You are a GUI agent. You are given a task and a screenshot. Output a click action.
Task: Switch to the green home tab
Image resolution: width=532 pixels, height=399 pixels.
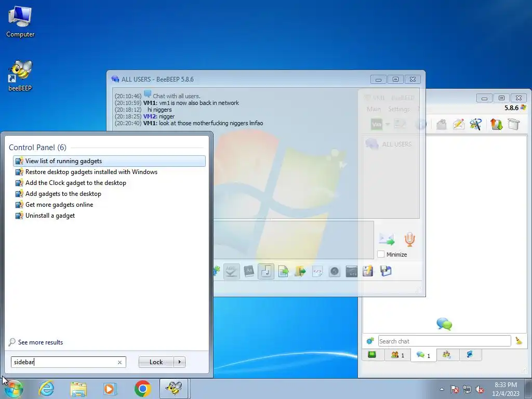click(x=372, y=355)
